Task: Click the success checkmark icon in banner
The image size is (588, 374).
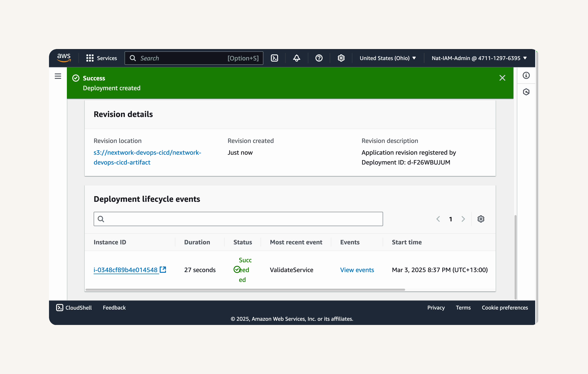Action: (x=76, y=78)
